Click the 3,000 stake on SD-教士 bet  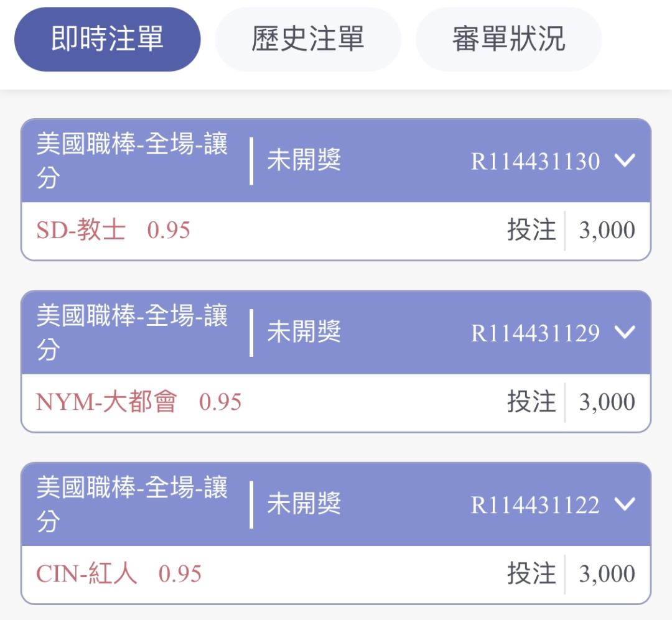[607, 231]
